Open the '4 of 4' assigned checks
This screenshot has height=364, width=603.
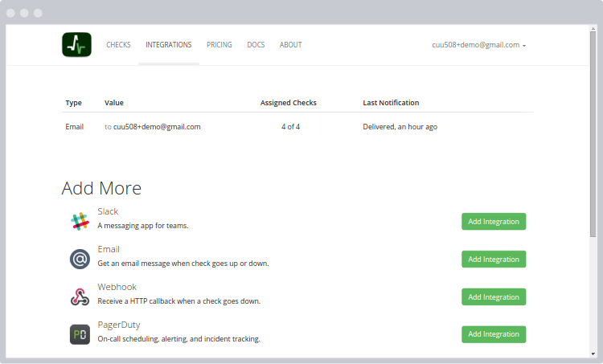[290, 127]
